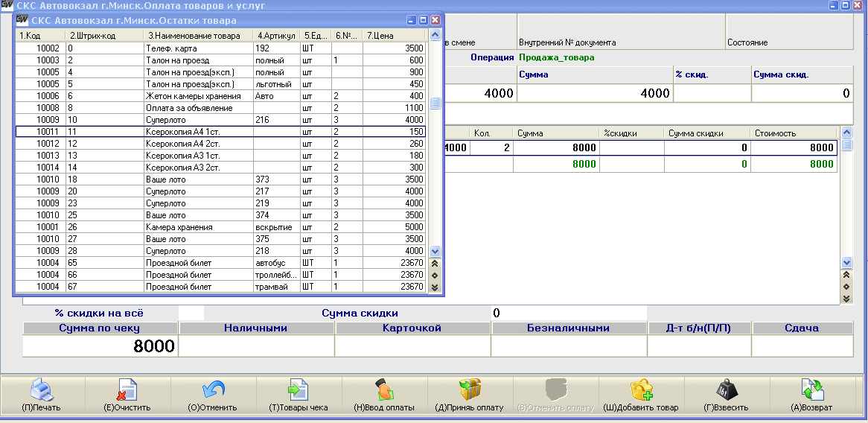Click the Очистить document icon
The height and width of the screenshot is (423, 868).
tap(127, 389)
